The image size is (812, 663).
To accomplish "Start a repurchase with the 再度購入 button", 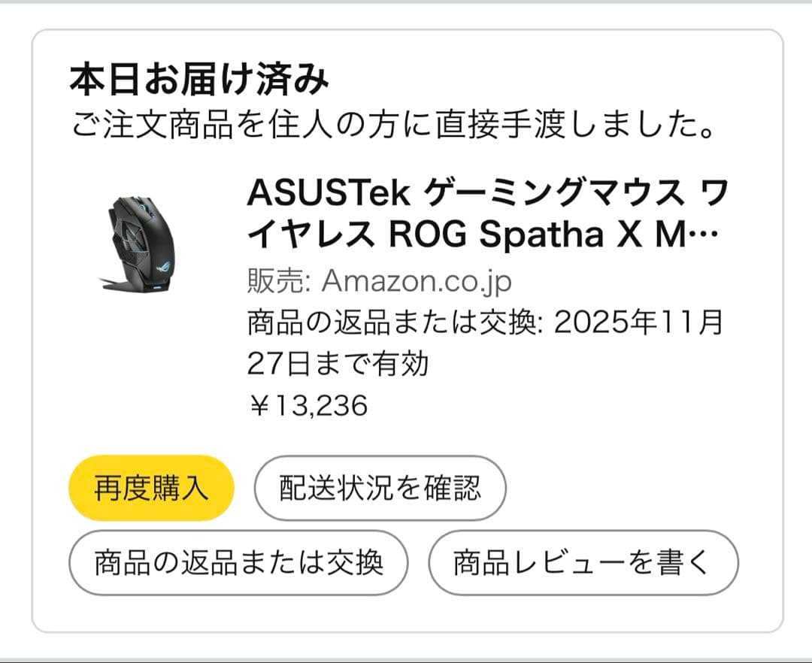I will [x=150, y=488].
